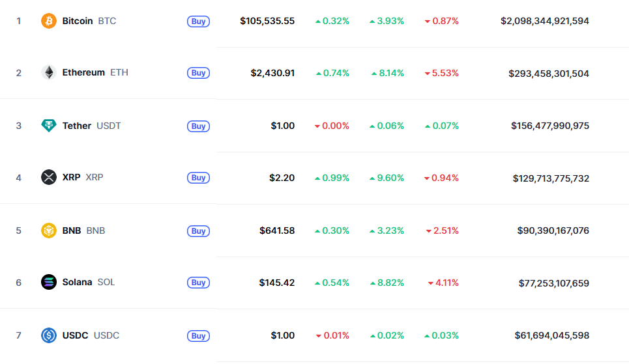
Task: Tap Buy beside XRP
Action: [199, 178]
